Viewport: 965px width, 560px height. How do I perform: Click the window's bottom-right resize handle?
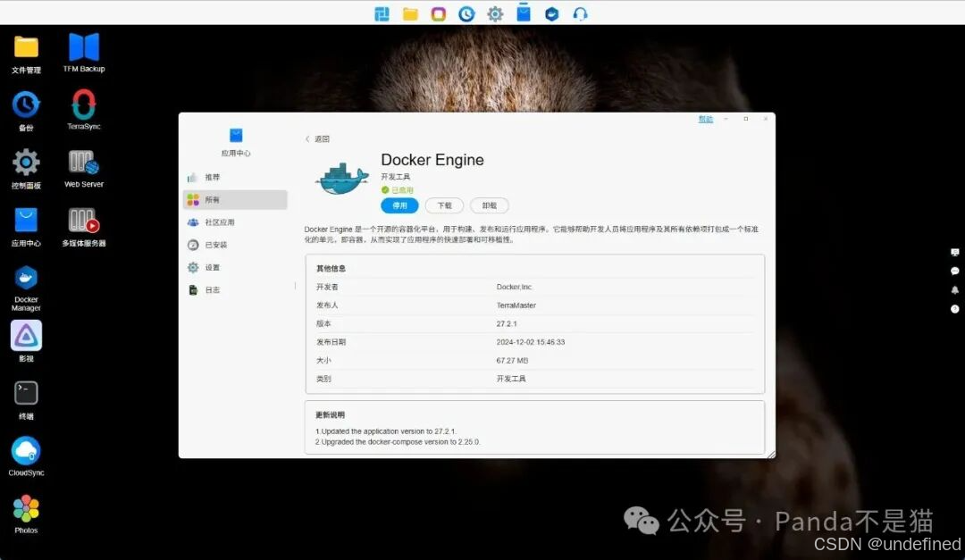771,454
